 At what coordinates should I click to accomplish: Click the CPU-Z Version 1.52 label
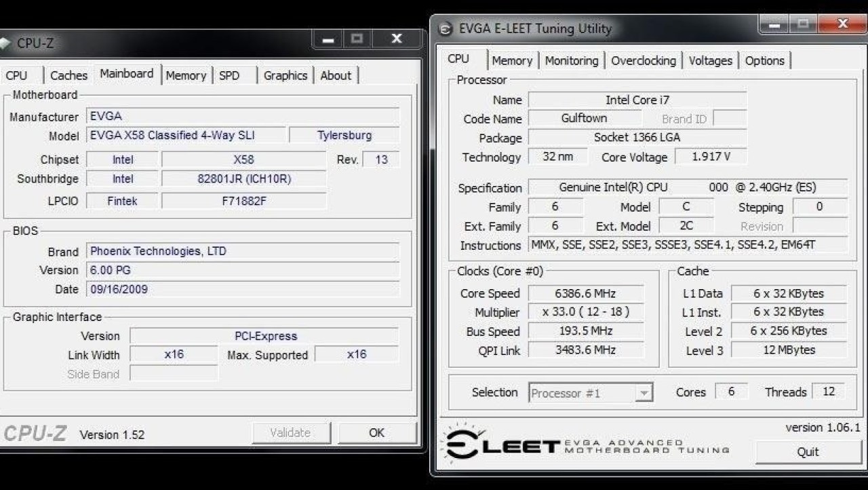[x=112, y=434]
